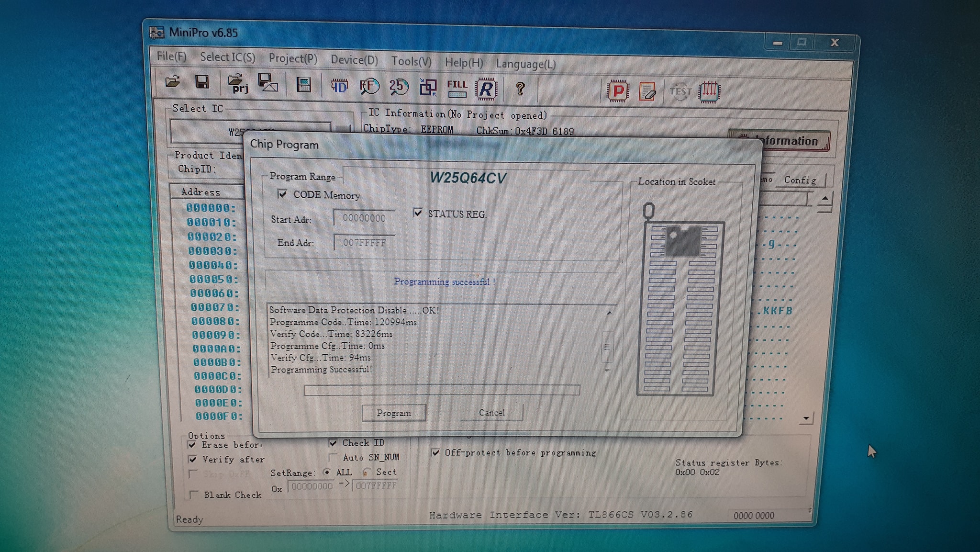Open the Project(P) menu
The width and height of the screenshot is (980, 552).
click(293, 58)
